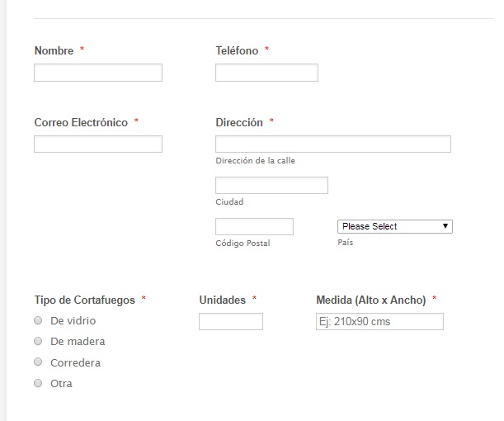504x421 pixels.
Task: Select the De vidrio radio option
Action: tap(38, 320)
